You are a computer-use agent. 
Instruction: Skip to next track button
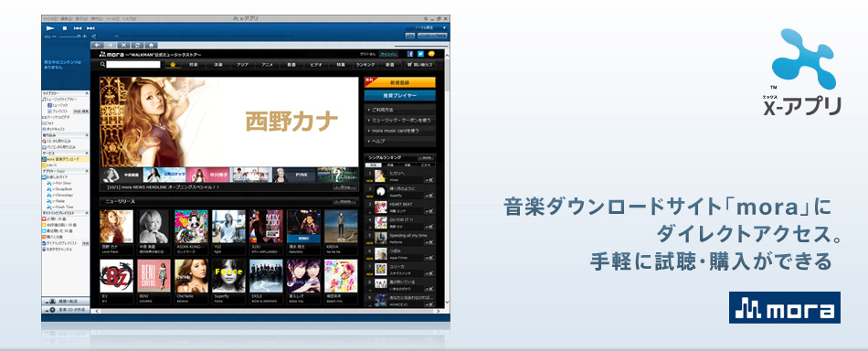90,27
